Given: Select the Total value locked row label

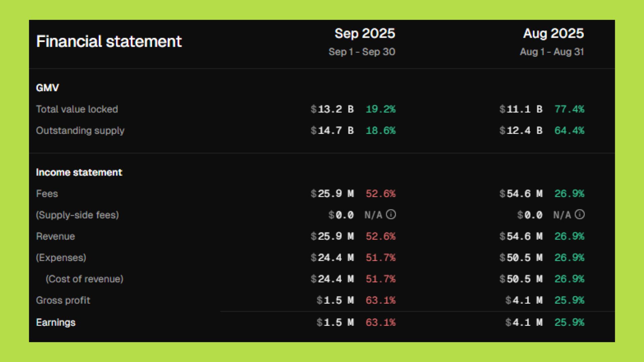Looking at the screenshot, I should coord(77,109).
